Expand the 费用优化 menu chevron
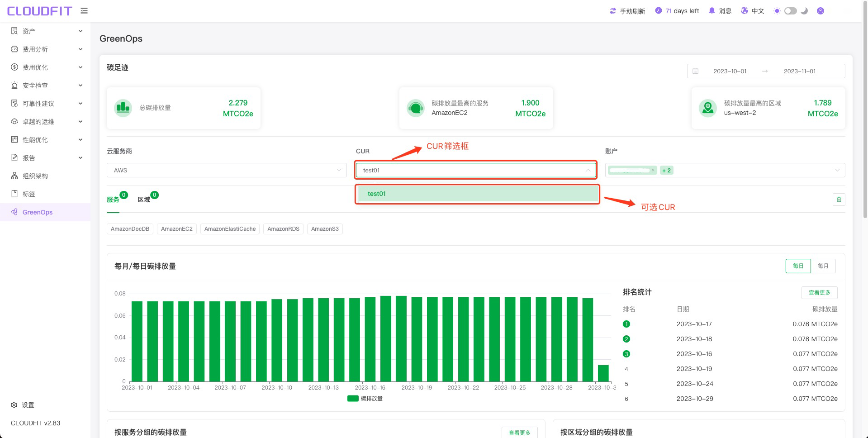Screen dimensions: 868x438 coord(81,67)
